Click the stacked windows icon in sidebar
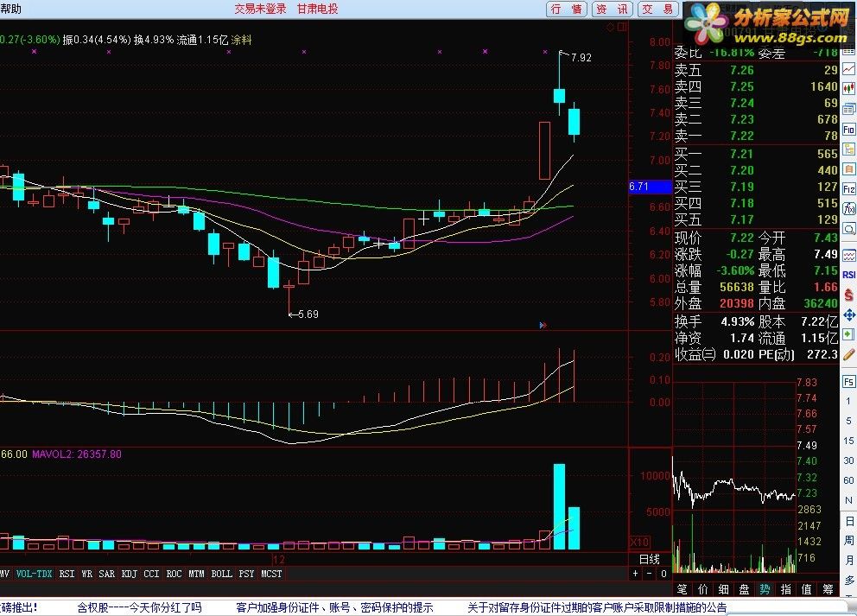The width and height of the screenshot is (857, 616). [849, 110]
